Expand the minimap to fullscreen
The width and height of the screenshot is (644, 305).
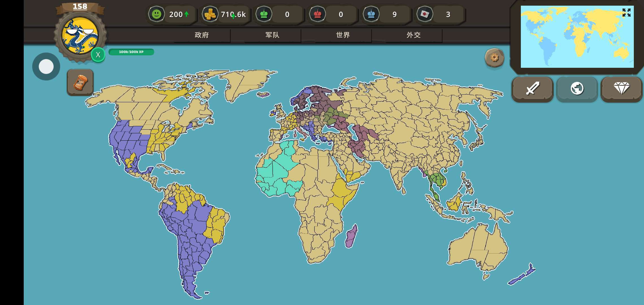626,13
